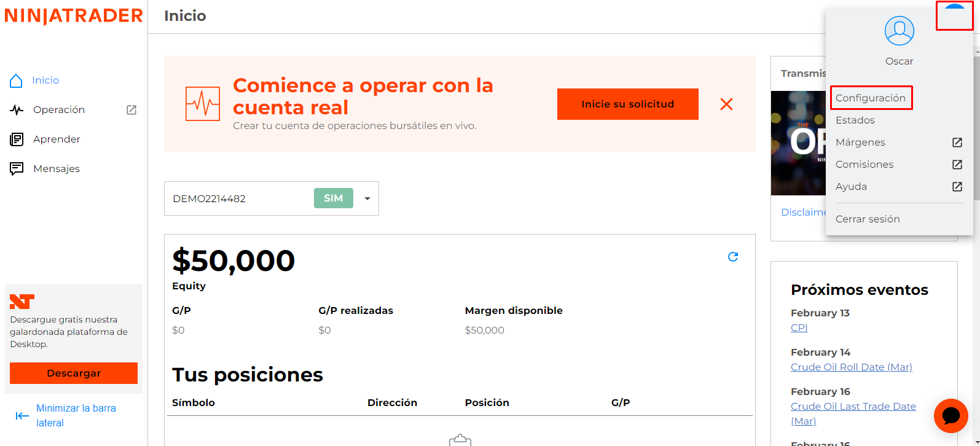Select Ayuda menu entry

click(x=852, y=187)
